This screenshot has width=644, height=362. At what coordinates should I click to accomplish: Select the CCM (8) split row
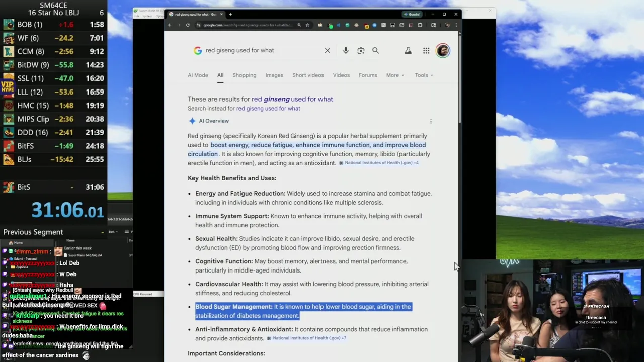tap(53, 51)
